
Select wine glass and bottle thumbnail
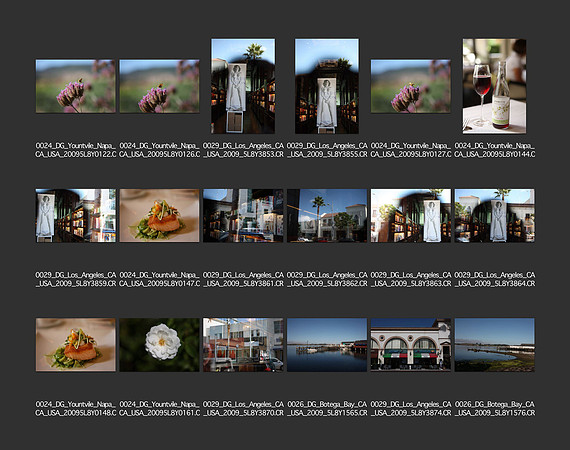click(494, 86)
